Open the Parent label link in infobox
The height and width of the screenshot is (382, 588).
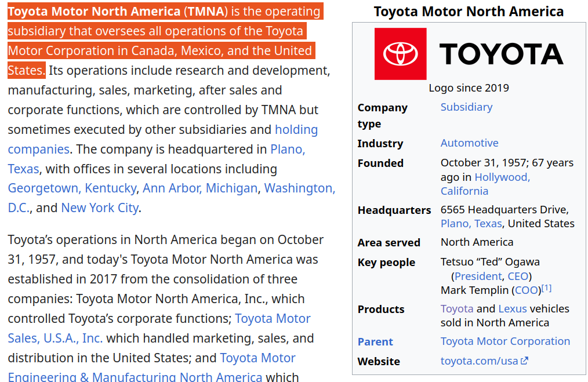pos(375,342)
